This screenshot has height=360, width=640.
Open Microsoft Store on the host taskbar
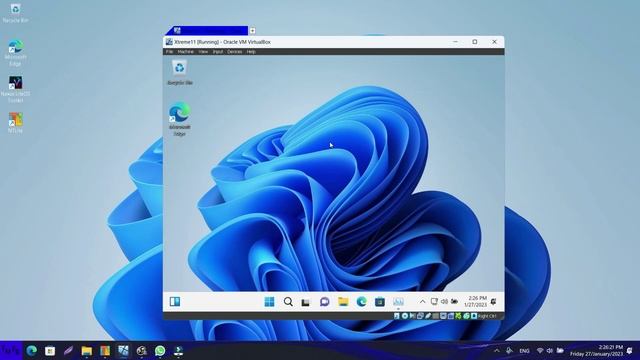(x=50, y=351)
